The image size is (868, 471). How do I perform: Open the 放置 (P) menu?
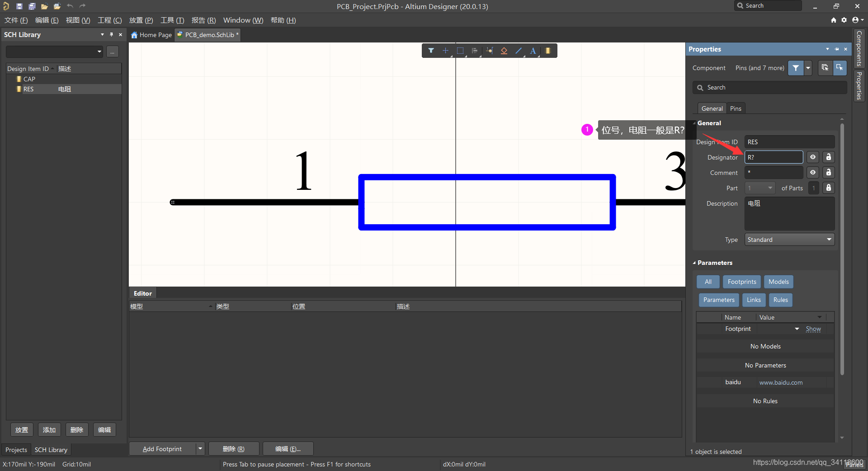point(141,20)
